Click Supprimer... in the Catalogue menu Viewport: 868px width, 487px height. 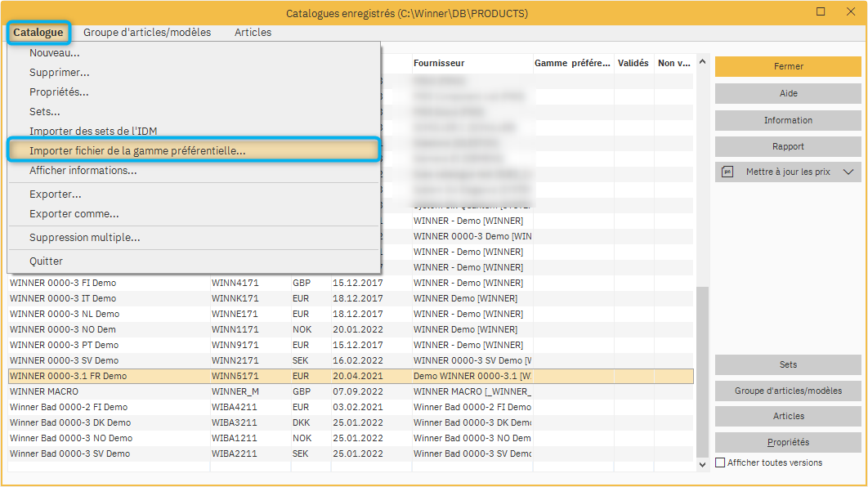tap(60, 73)
